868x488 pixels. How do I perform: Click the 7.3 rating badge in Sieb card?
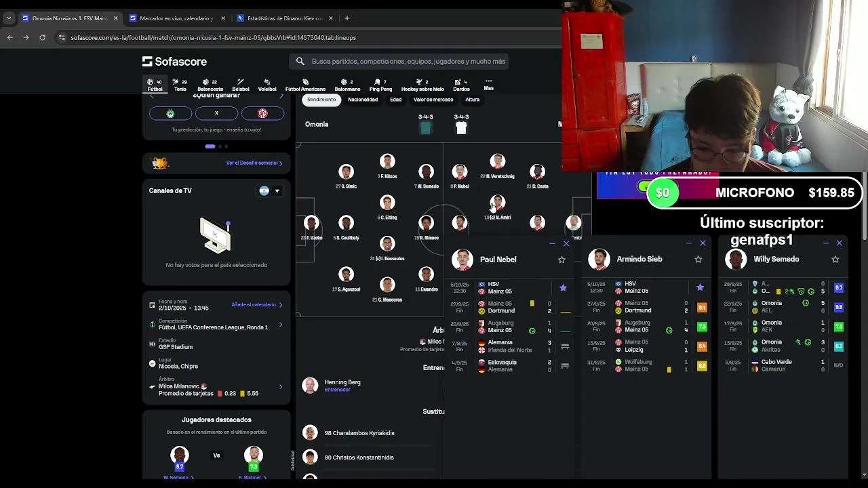click(702, 327)
